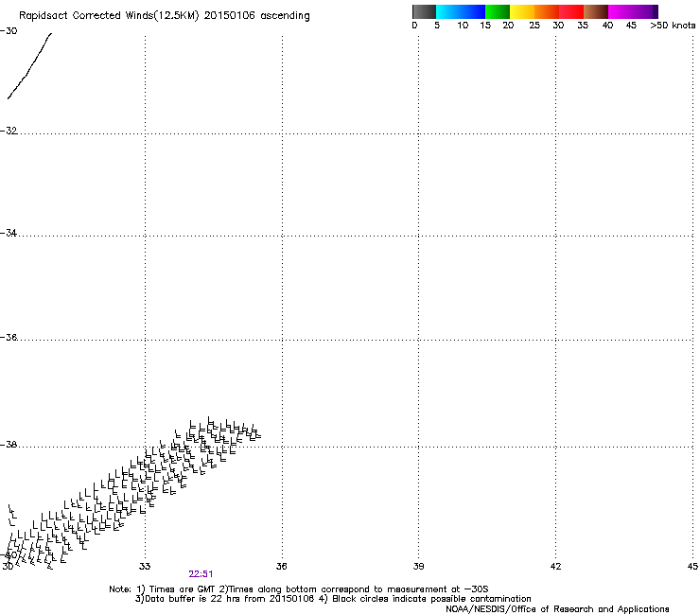The height and width of the screenshot is (615, 700).
Task: Click the diagonal coastline line at top-left
Action: (29, 66)
